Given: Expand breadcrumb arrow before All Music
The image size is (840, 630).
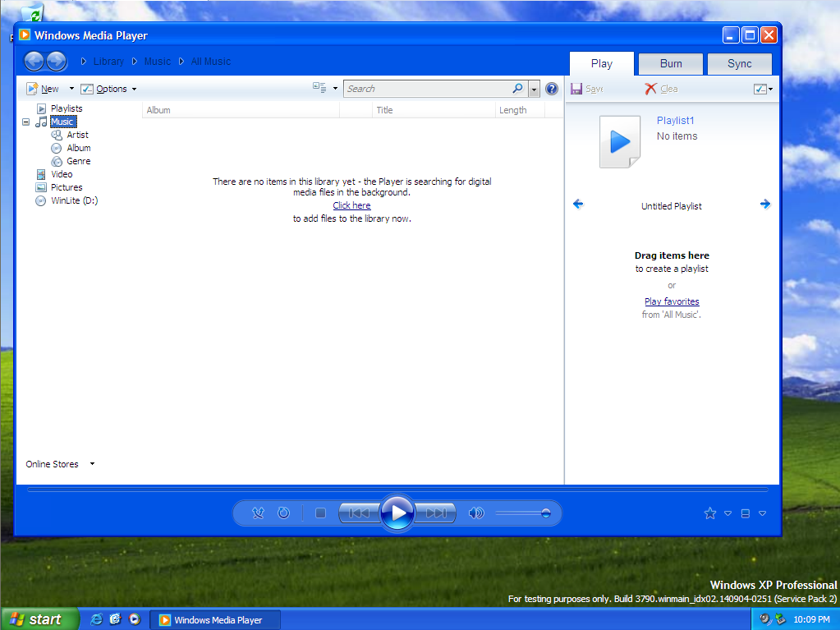Looking at the screenshot, I should pos(181,62).
